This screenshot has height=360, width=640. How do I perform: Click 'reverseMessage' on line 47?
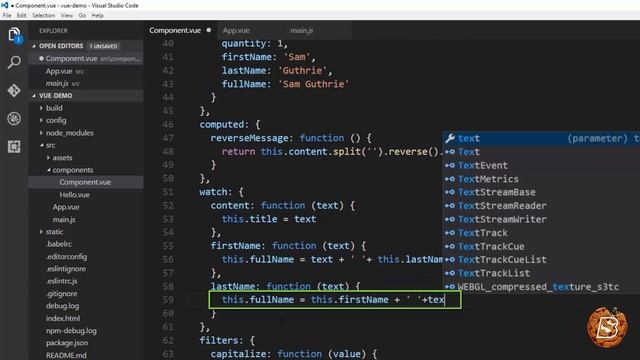click(249, 138)
